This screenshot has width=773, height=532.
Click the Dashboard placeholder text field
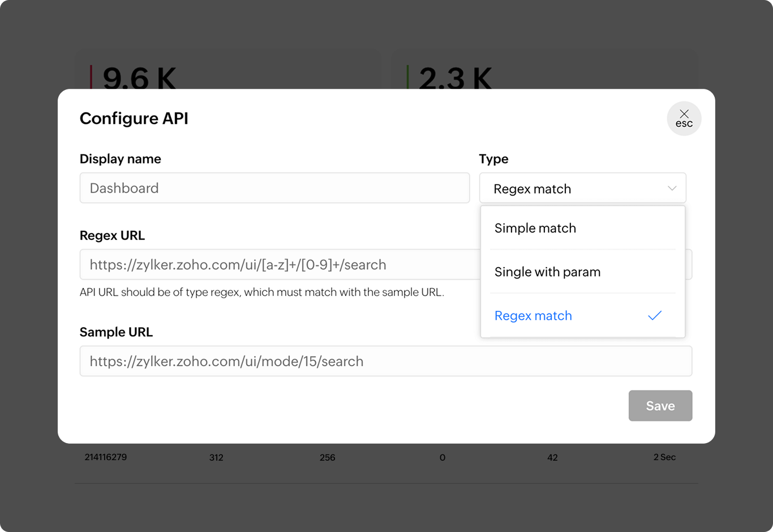274,188
